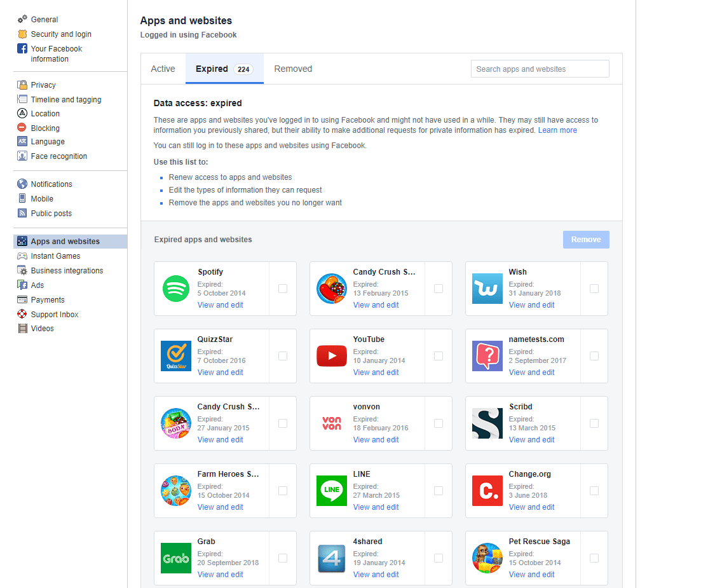This screenshot has height=588, width=701.
Task: Open the Learn more link
Action: [557, 130]
